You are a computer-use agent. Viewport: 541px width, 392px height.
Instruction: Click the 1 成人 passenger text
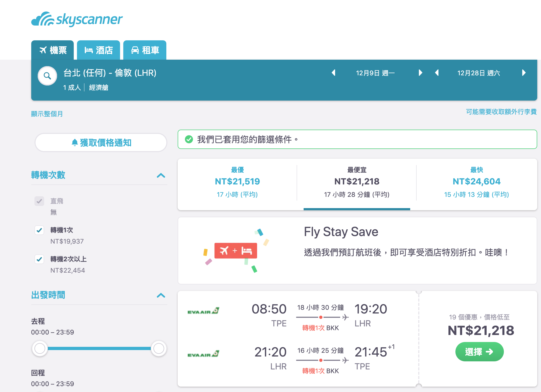tap(72, 87)
